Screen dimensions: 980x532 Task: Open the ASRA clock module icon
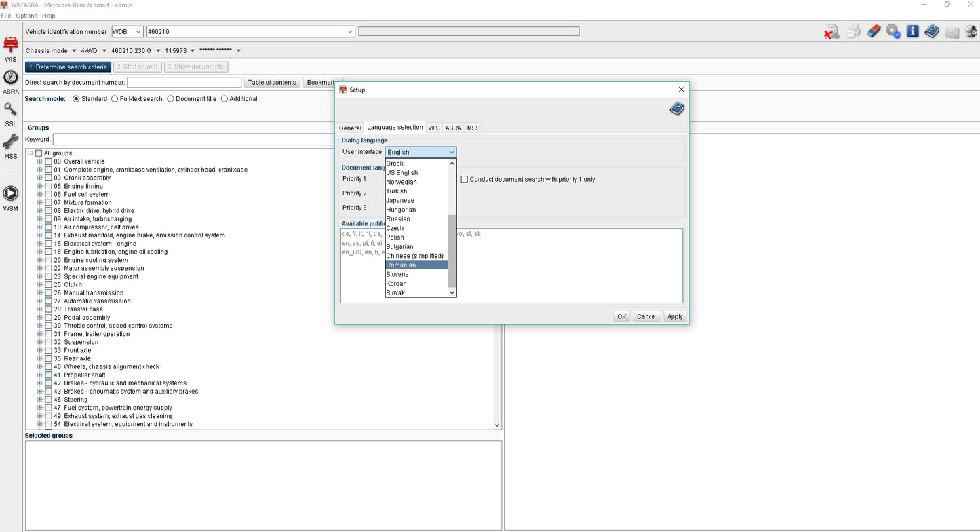tap(10, 78)
